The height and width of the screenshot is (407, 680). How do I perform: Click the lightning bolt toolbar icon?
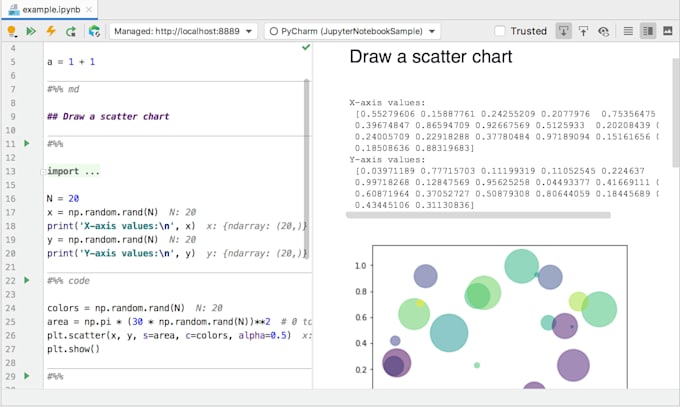[x=51, y=31]
